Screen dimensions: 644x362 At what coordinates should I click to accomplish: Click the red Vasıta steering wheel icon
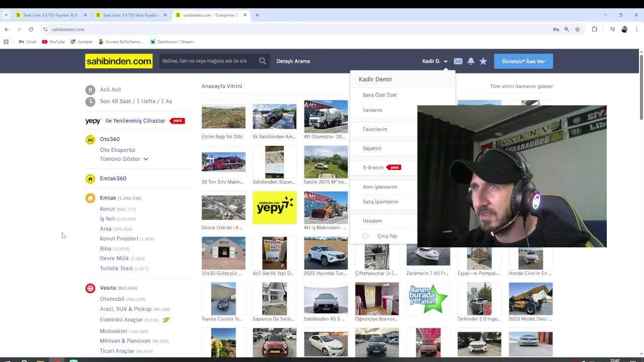pyautogui.click(x=90, y=289)
